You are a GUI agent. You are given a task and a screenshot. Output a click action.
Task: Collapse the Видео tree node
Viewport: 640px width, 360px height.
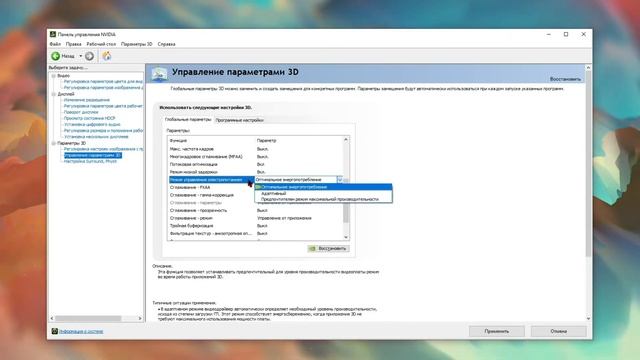[x=53, y=76]
